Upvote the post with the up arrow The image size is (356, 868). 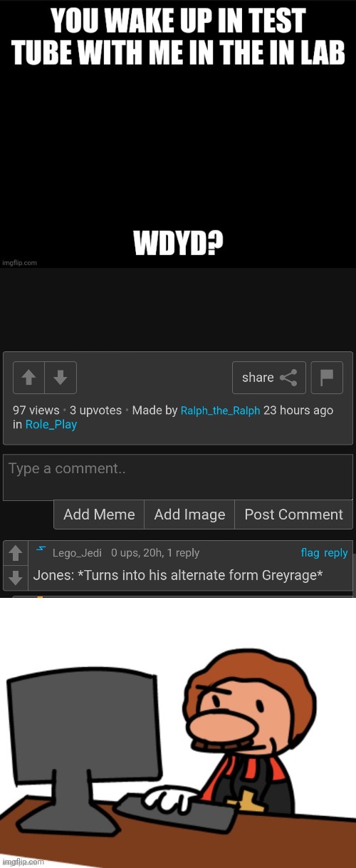[x=29, y=378]
